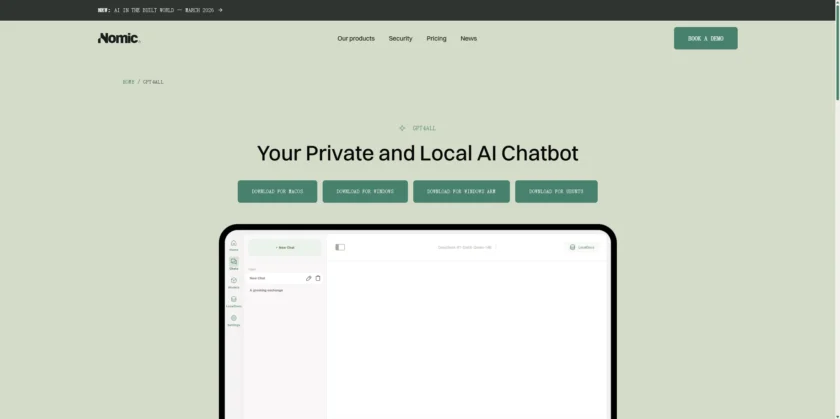
Task: Go to the Security menu item
Action: (400, 38)
